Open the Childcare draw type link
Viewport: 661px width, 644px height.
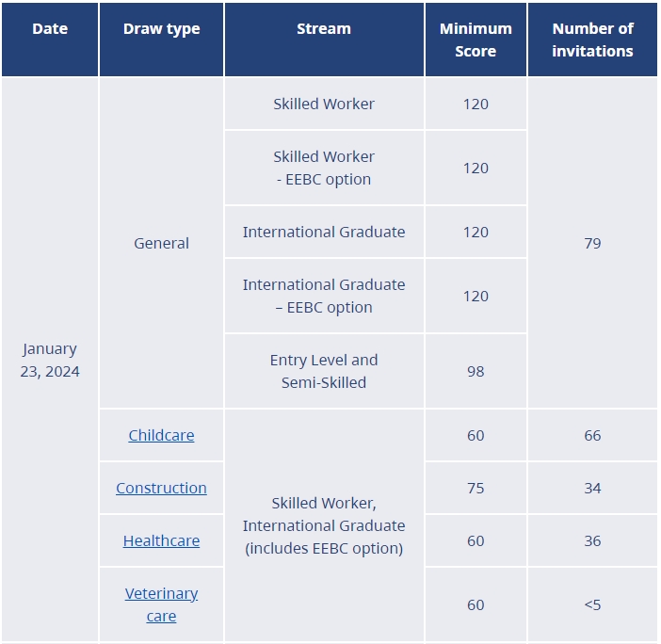[161, 435]
